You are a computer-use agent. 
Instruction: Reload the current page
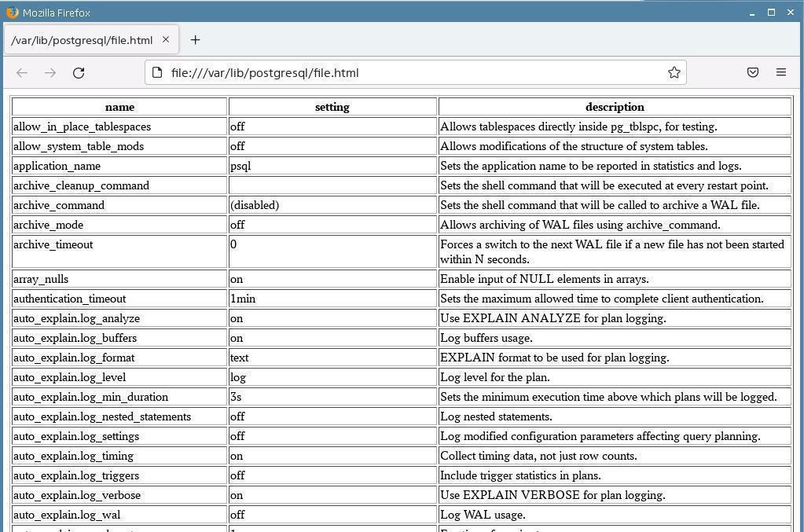79,72
